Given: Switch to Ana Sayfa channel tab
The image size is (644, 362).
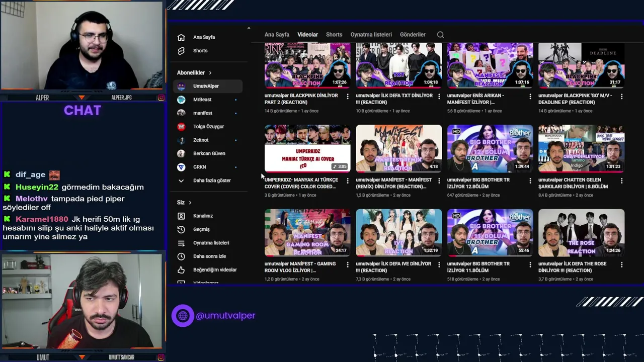Looking at the screenshot, I should (x=277, y=35).
